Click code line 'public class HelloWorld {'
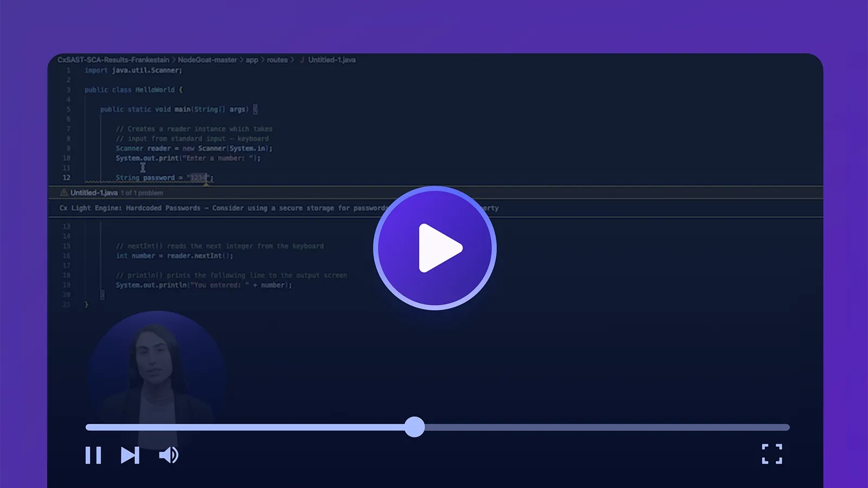The image size is (868, 488). [x=134, y=89]
